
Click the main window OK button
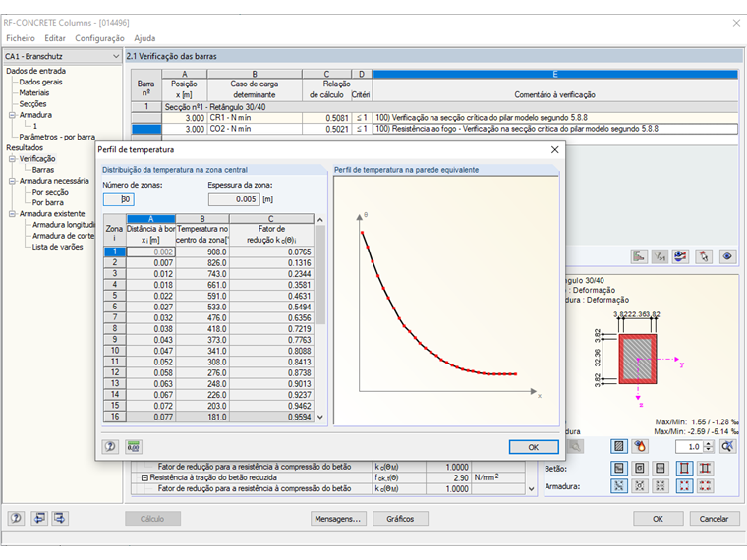point(658,518)
